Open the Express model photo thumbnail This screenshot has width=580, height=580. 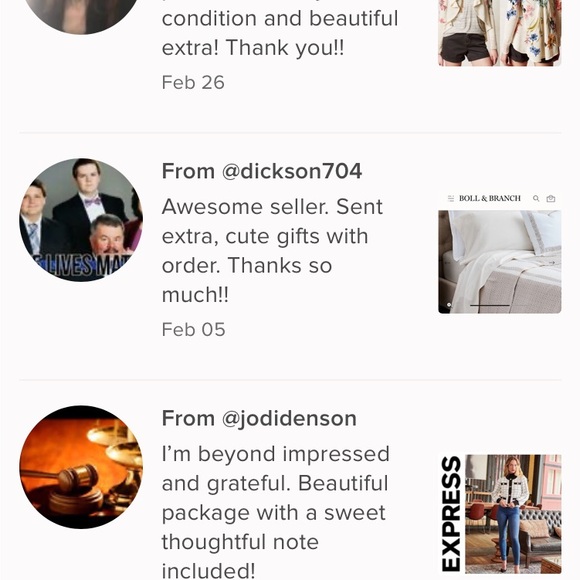tap(513, 514)
